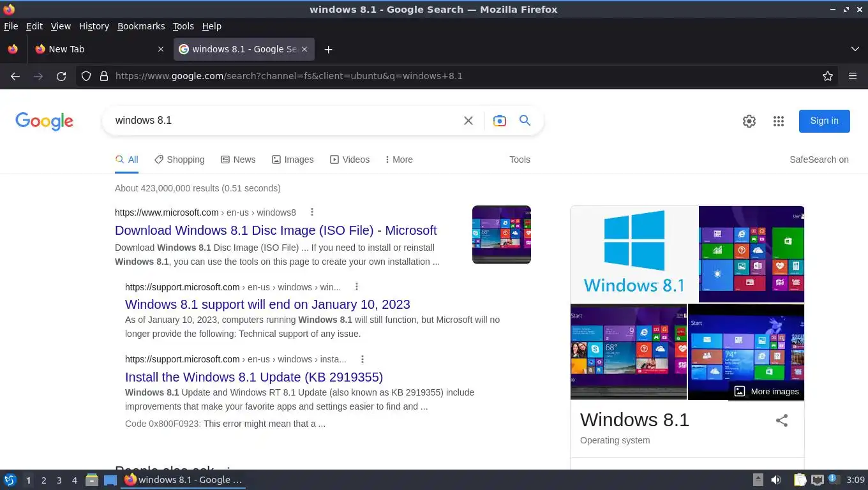Viewport: 868px width, 490px height.
Task: Open a new tab with plus button
Action: 328,49
